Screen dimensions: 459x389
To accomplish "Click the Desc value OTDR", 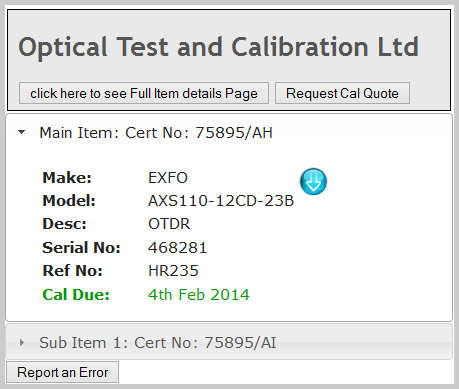I will (169, 224).
